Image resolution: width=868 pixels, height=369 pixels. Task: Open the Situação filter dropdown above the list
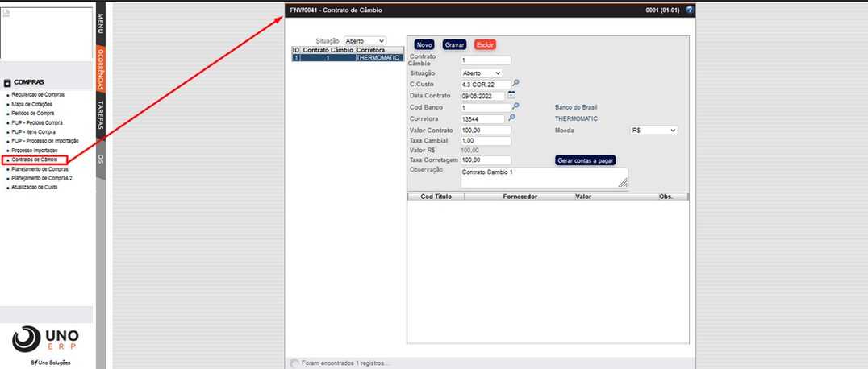365,40
